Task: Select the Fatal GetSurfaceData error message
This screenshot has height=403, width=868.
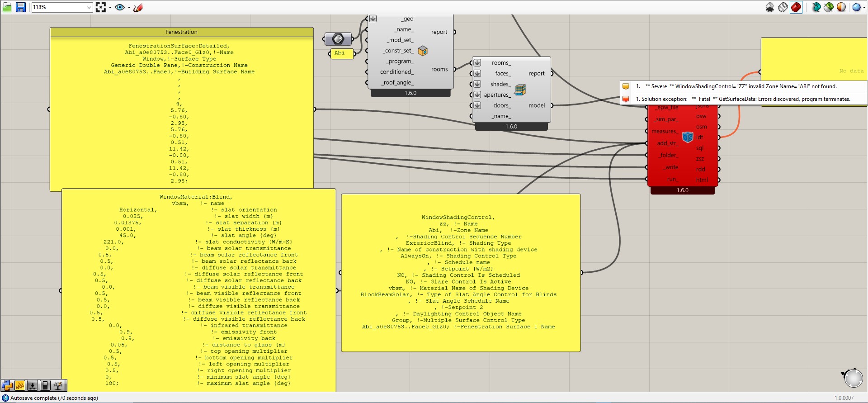Action: pos(744,99)
